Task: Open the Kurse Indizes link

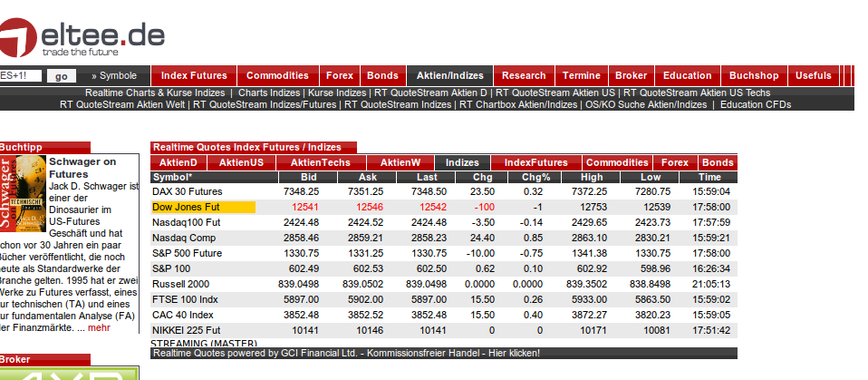Action: point(336,93)
